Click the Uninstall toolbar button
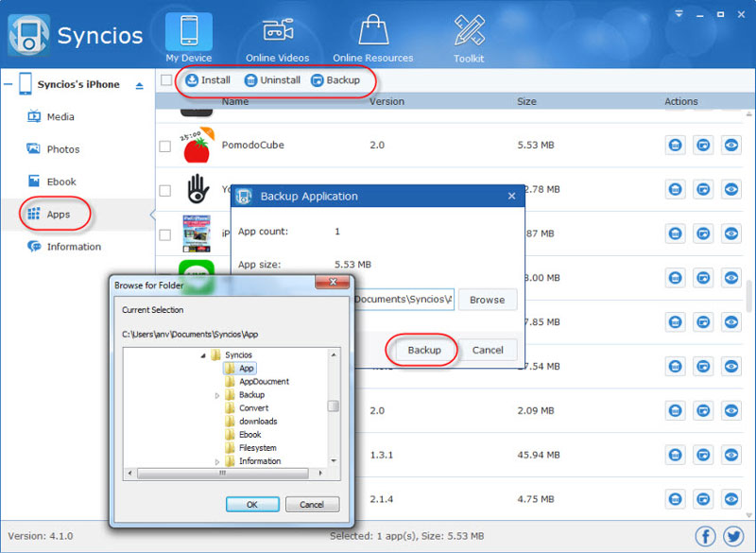 272,80
